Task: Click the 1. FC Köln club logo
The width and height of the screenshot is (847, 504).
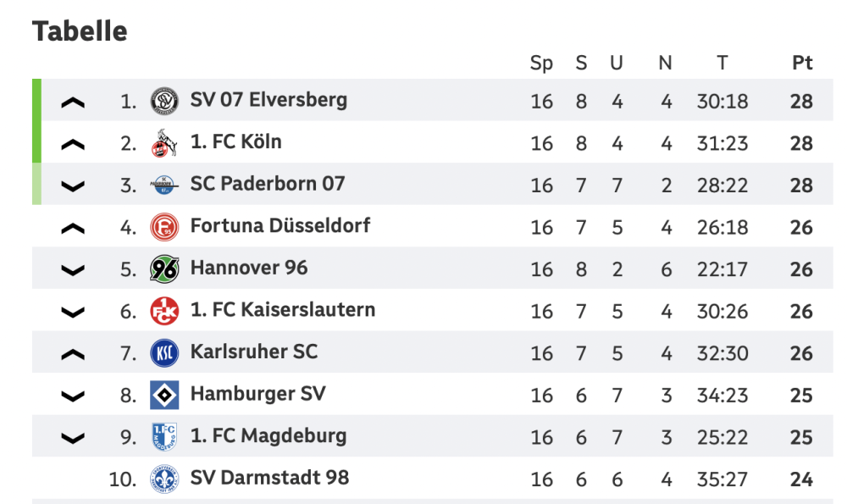Action: coord(164,143)
